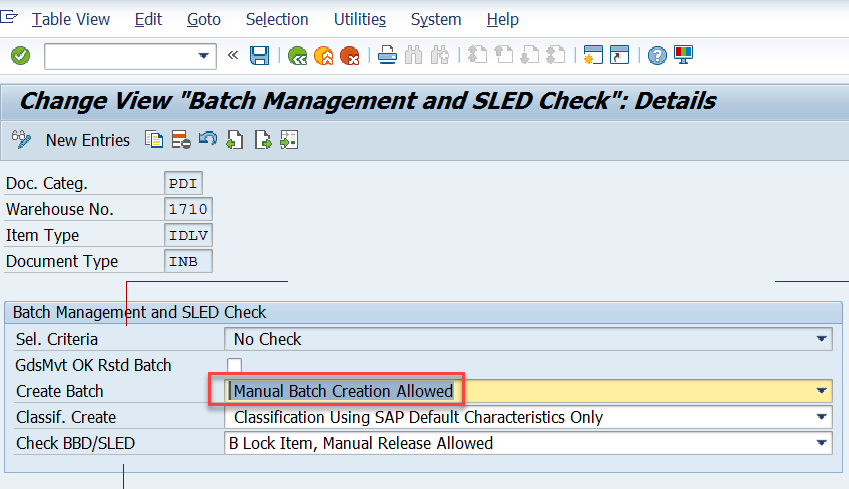Image resolution: width=849 pixels, height=489 pixels.
Task: Click the Warehouse No. field showing 1710
Action: pos(188,209)
